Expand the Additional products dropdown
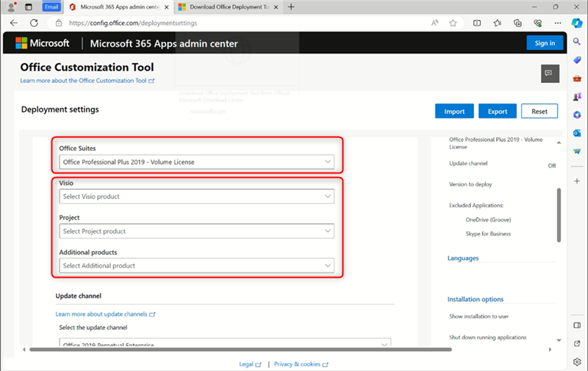 point(196,266)
